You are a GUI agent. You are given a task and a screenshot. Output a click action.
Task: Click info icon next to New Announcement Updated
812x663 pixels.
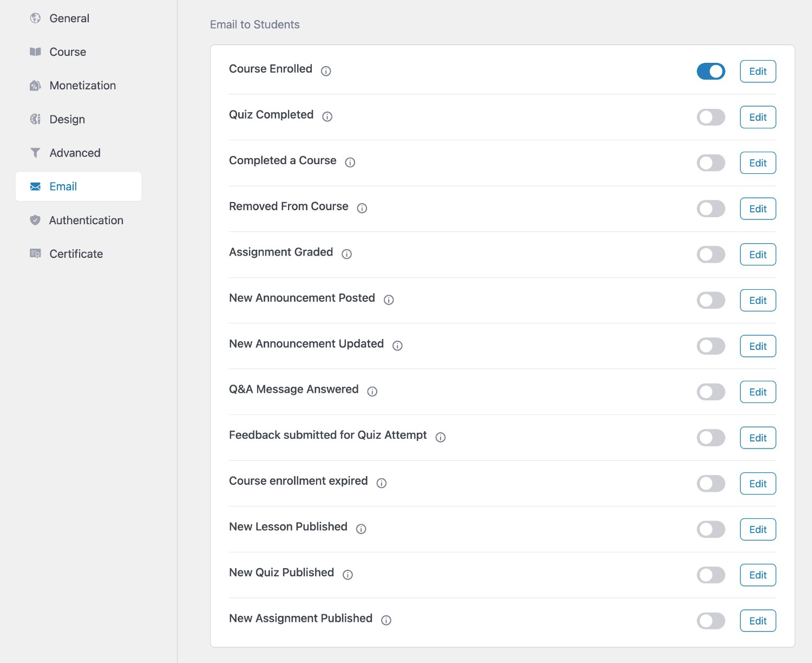pos(397,346)
